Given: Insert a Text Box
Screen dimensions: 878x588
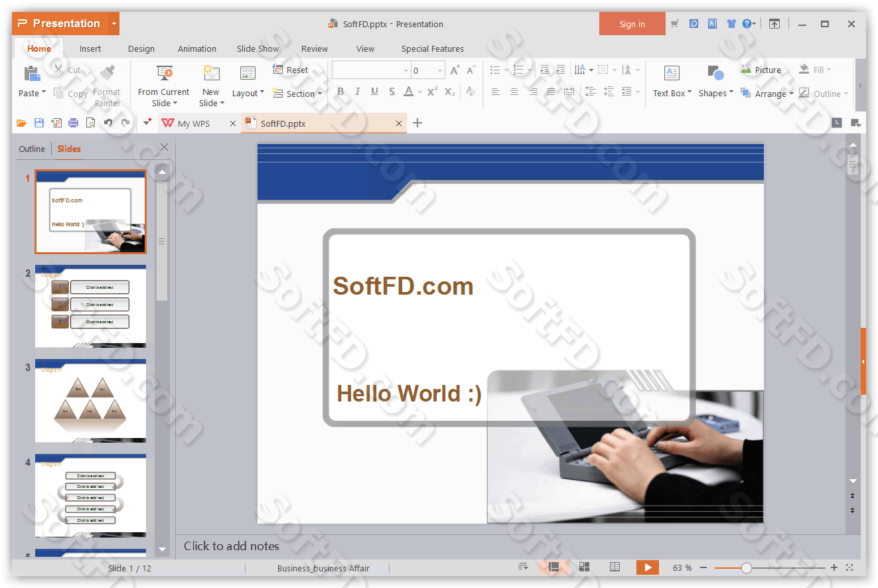Looking at the screenshot, I should click(672, 81).
